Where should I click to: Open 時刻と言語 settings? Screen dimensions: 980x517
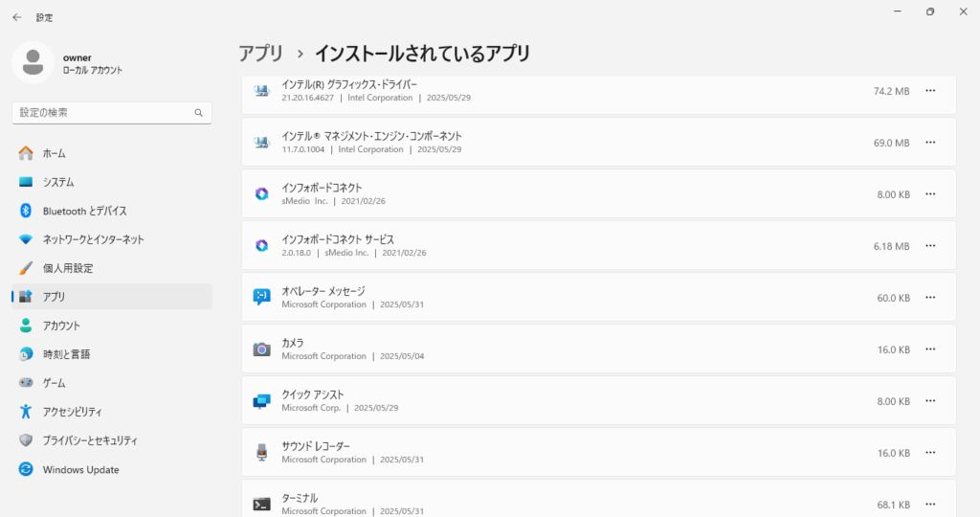pyautogui.click(x=112, y=354)
